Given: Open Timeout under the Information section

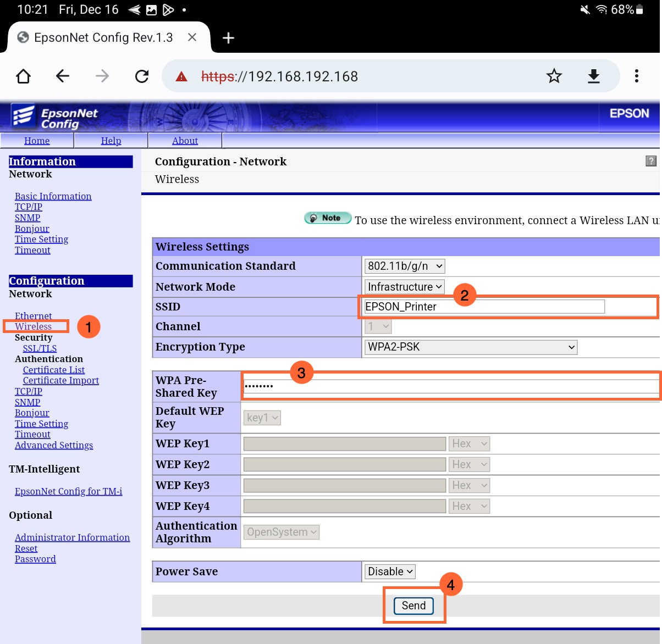Looking at the screenshot, I should point(33,250).
